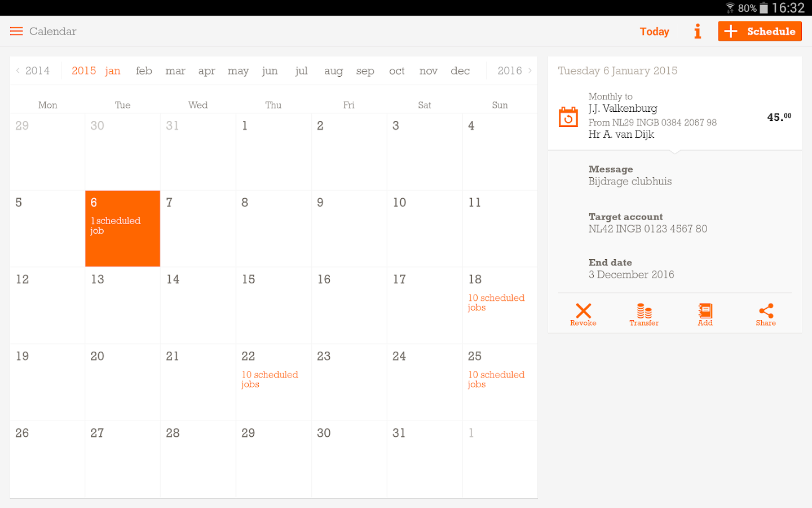Click the 2015 year label
Screen dimensions: 812x508
coord(84,71)
